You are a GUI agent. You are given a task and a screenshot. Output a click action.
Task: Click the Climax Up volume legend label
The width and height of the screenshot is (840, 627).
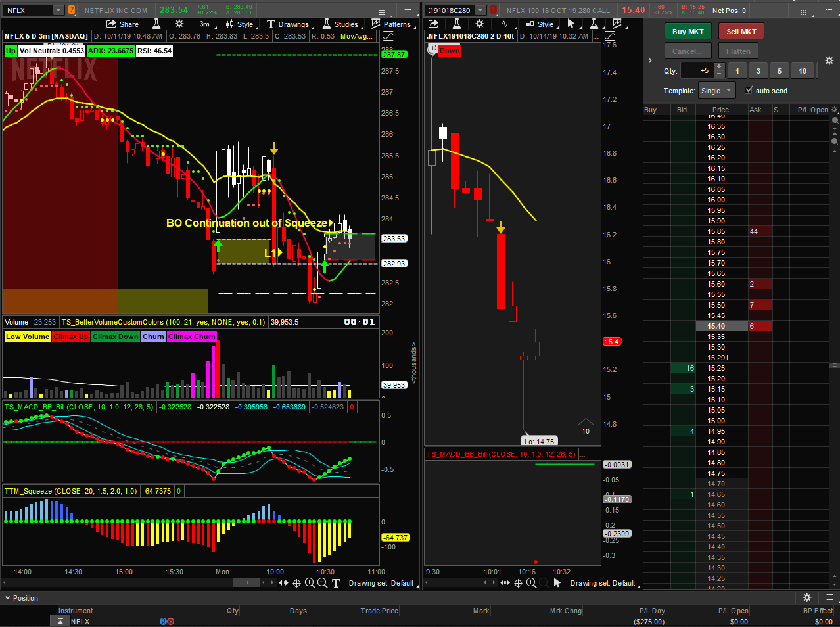click(x=71, y=337)
